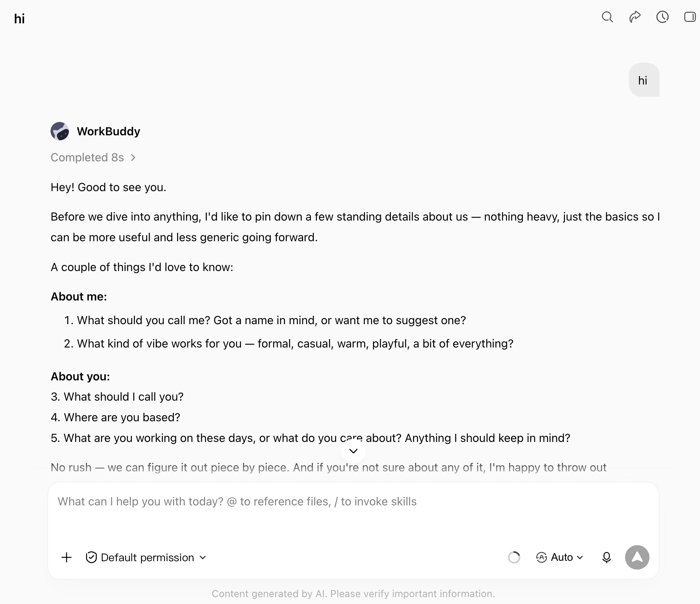Open the search magnifier icon

pyautogui.click(x=607, y=17)
